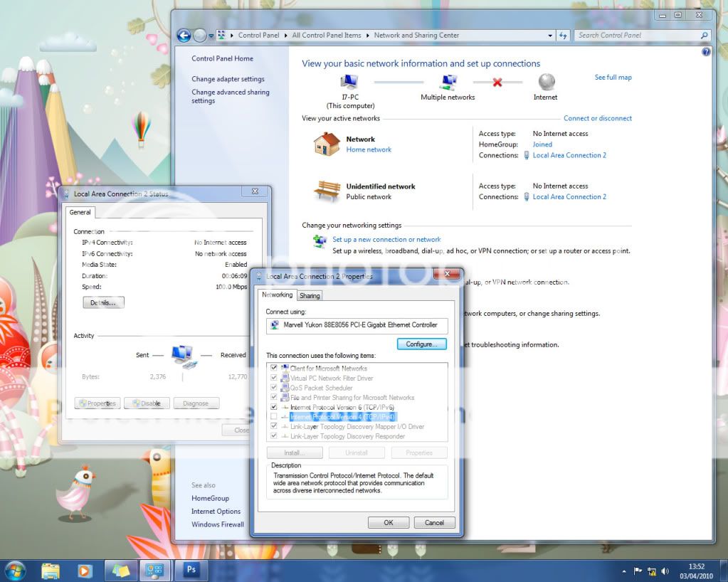
Task: Open Windows Explorer from taskbar
Action: tap(50, 571)
